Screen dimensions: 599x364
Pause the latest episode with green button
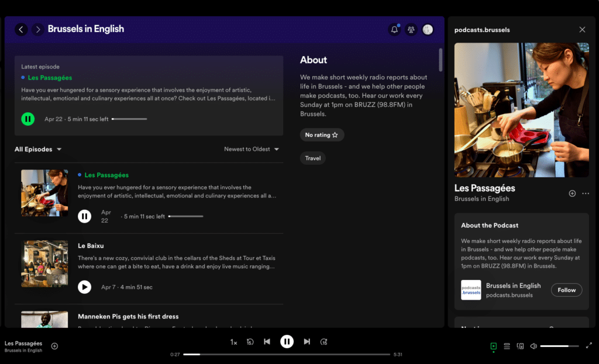(x=28, y=119)
